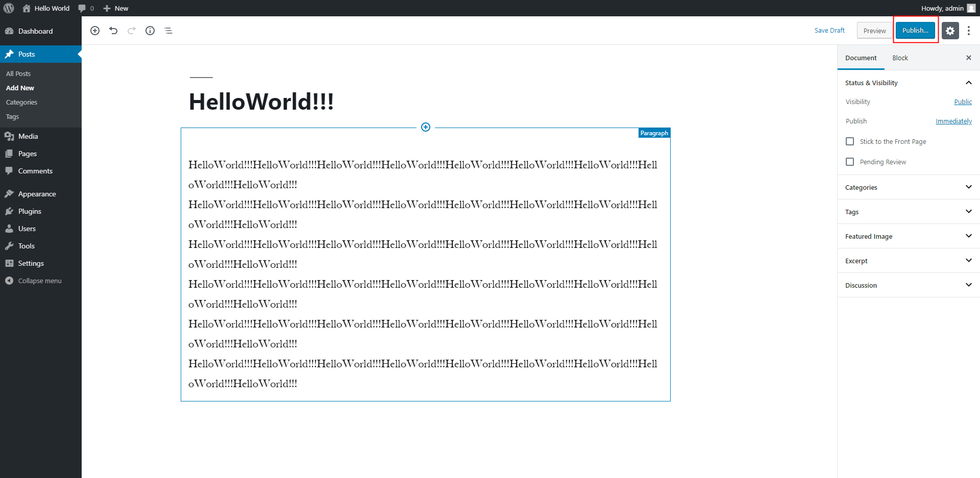980x478 pixels.
Task: Enable Stick to the Front Page checkbox
Action: point(850,141)
